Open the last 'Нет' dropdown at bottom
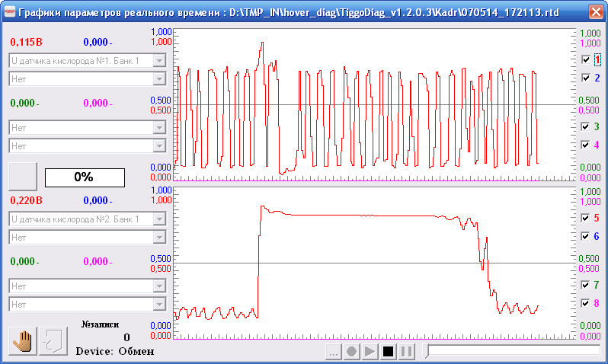This screenshot has width=608, height=364. (x=88, y=305)
